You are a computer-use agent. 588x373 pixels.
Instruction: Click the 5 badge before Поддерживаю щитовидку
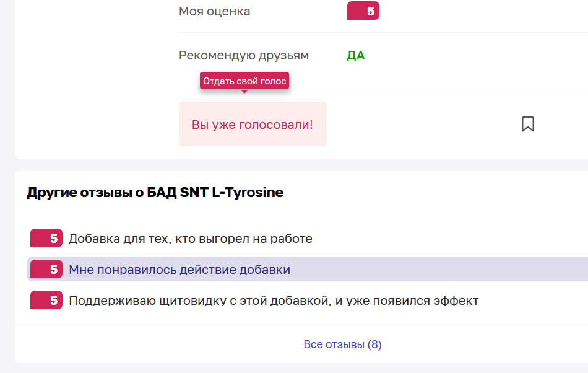pyautogui.click(x=46, y=301)
